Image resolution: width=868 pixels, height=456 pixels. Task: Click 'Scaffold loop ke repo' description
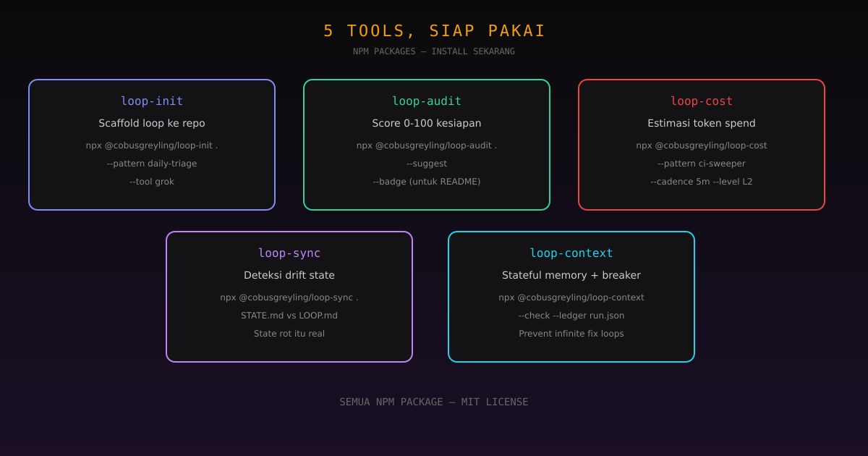coord(152,123)
